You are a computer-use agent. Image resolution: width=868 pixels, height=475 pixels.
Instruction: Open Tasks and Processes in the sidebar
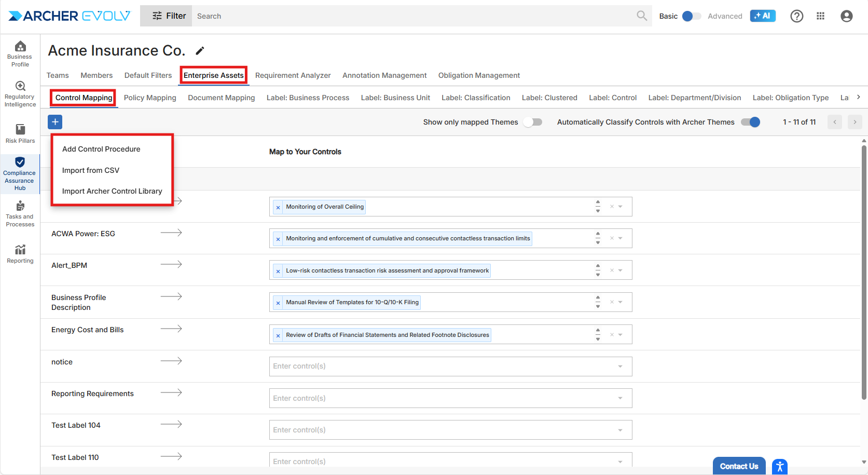20,213
